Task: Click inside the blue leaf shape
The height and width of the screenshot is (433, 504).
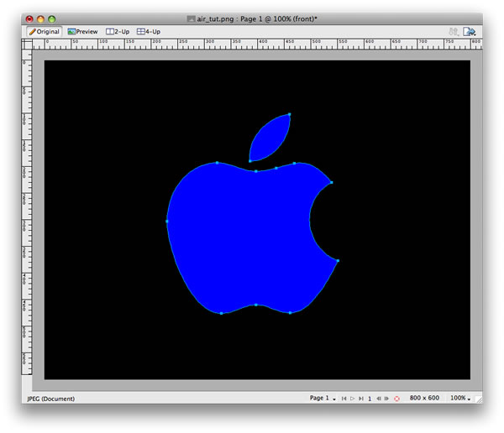Action: point(270,138)
